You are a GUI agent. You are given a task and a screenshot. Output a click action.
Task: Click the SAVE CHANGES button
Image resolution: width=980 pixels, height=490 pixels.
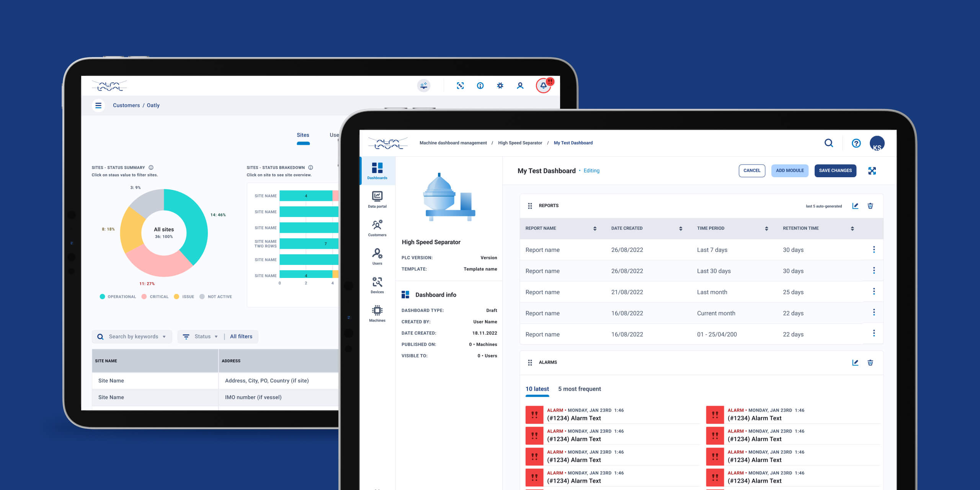pos(835,171)
